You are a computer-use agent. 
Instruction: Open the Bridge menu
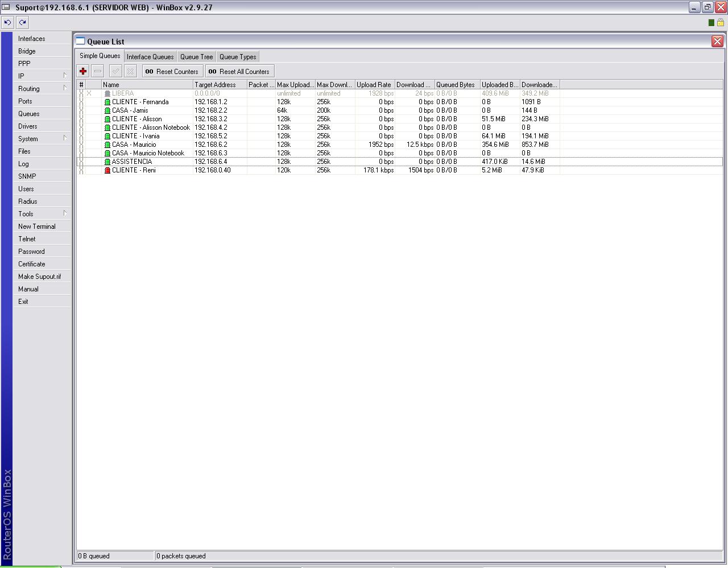pyautogui.click(x=43, y=51)
